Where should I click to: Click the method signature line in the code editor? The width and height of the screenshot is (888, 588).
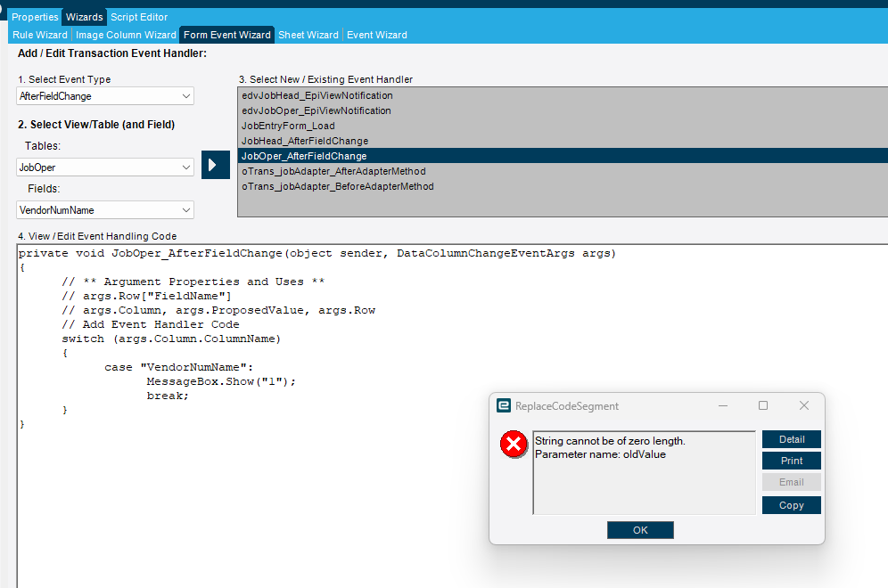(x=317, y=254)
